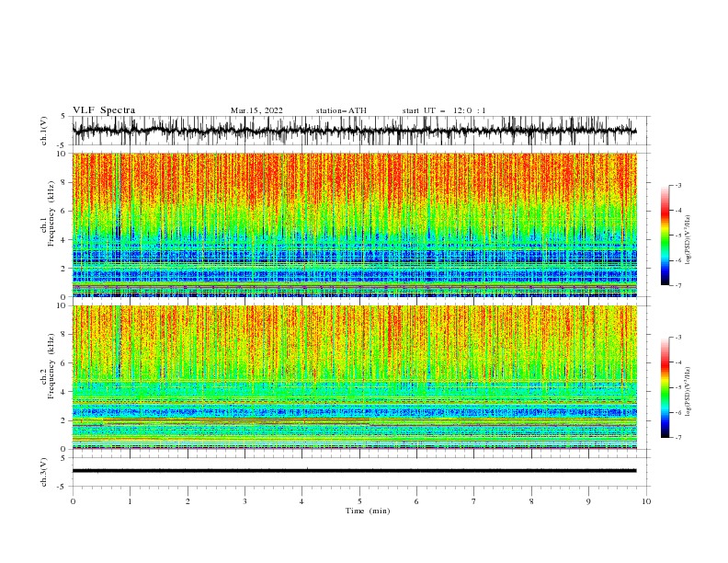Click time axis tick label "9"

588,501
